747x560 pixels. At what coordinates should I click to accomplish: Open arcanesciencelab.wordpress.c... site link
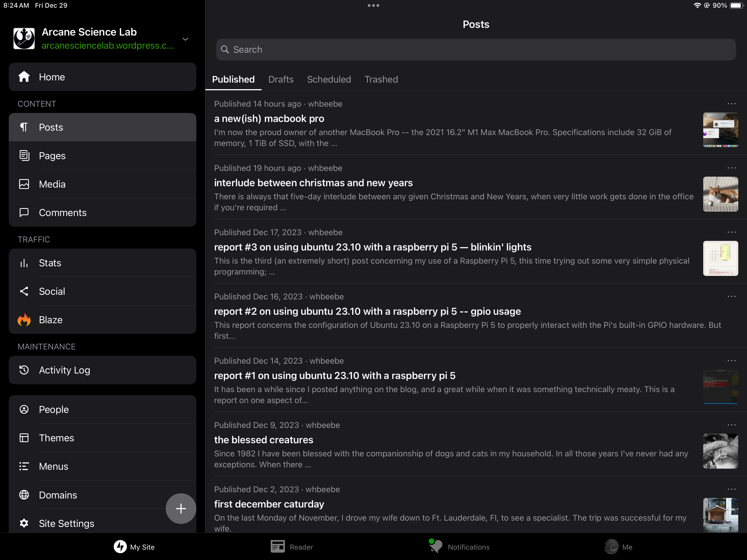click(x=107, y=45)
